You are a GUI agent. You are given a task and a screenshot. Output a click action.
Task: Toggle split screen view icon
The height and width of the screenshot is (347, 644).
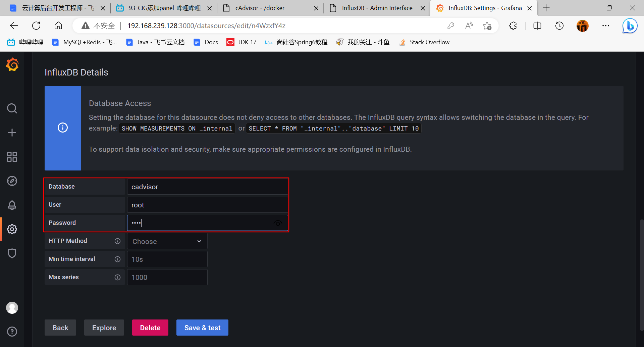(x=537, y=26)
